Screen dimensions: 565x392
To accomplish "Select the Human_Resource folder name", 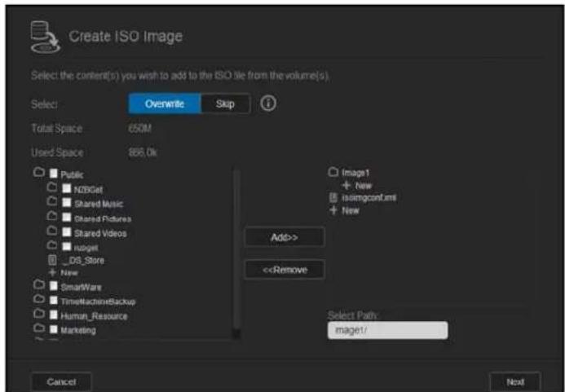I will pyautogui.click(x=94, y=316).
